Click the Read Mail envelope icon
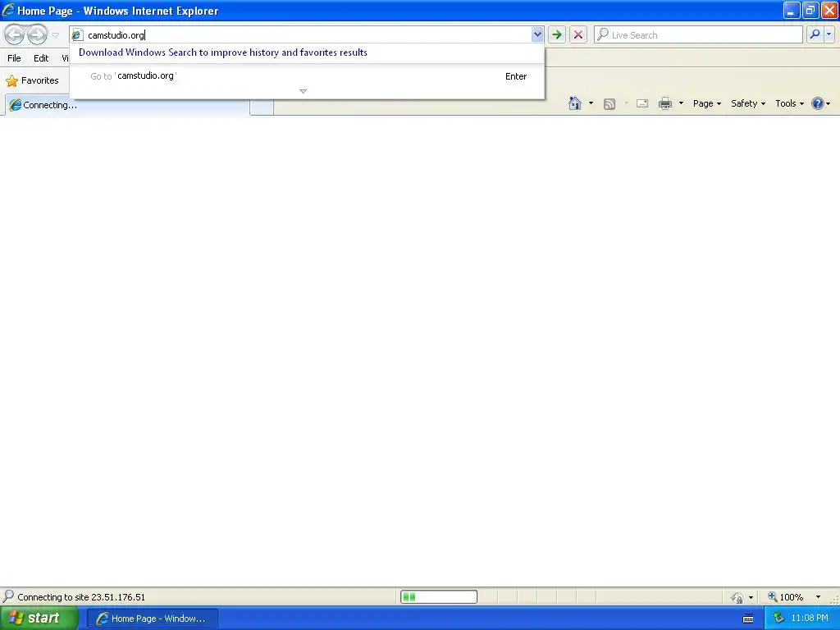 642,103
